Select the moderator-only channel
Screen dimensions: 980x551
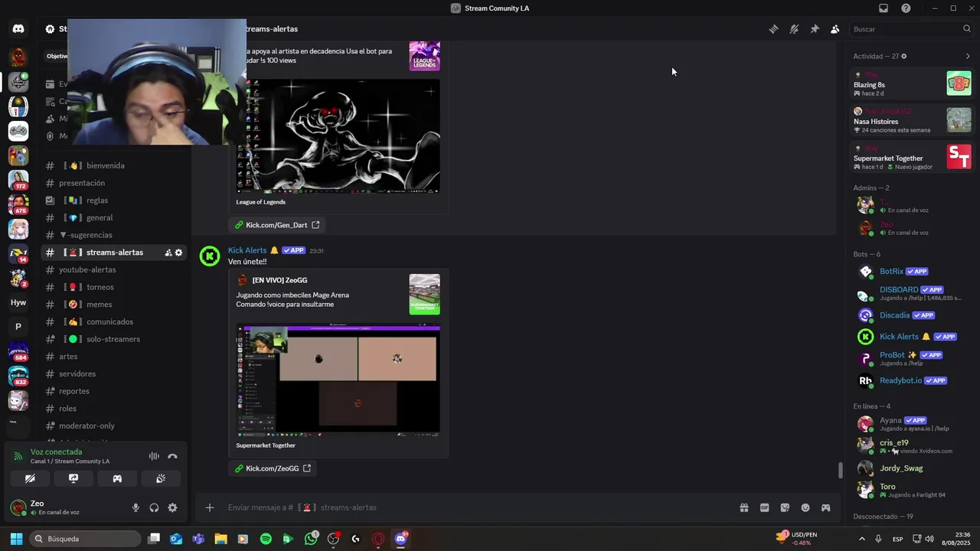coord(113,425)
